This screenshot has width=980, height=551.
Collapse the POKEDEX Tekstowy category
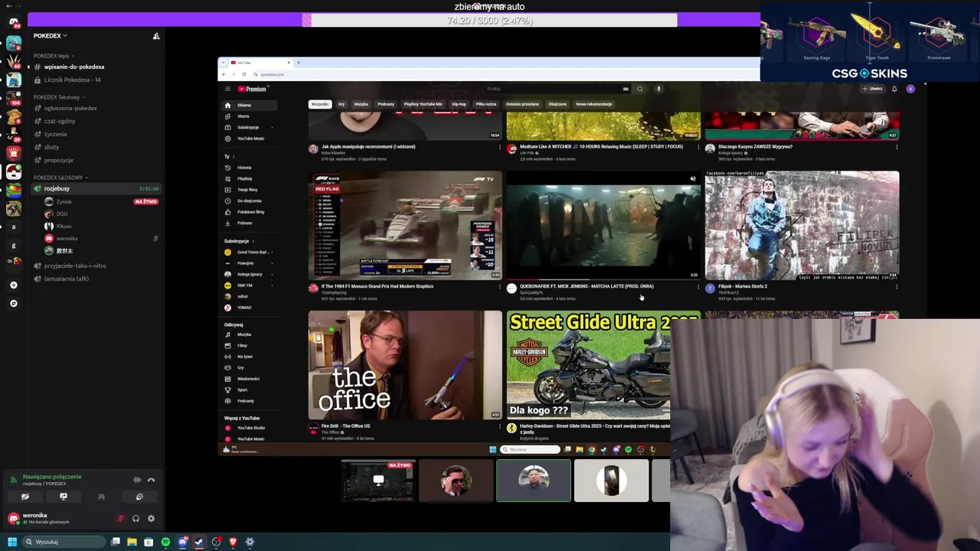[x=60, y=97]
